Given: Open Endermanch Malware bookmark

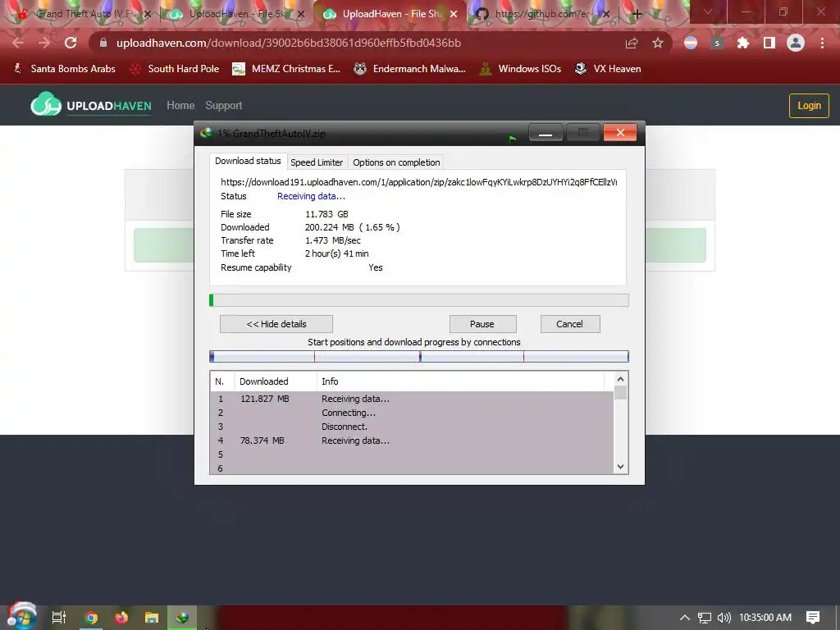Looking at the screenshot, I should [x=409, y=69].
